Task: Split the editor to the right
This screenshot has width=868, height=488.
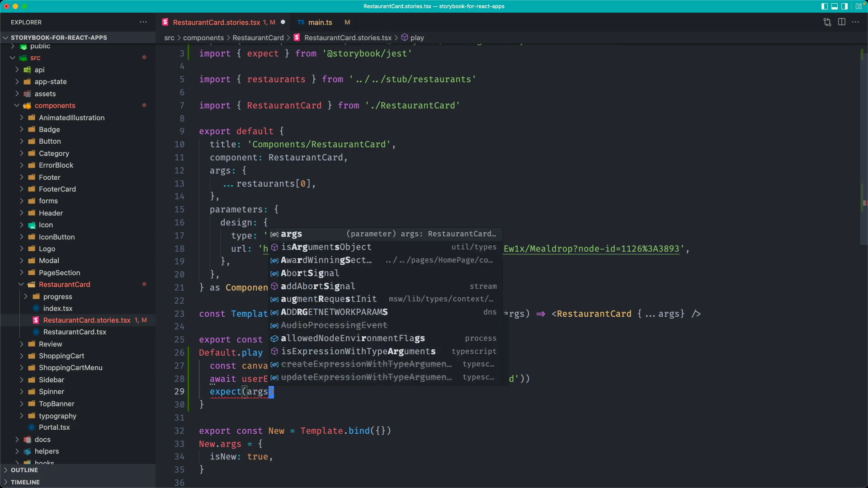Action: click(841, 22)
